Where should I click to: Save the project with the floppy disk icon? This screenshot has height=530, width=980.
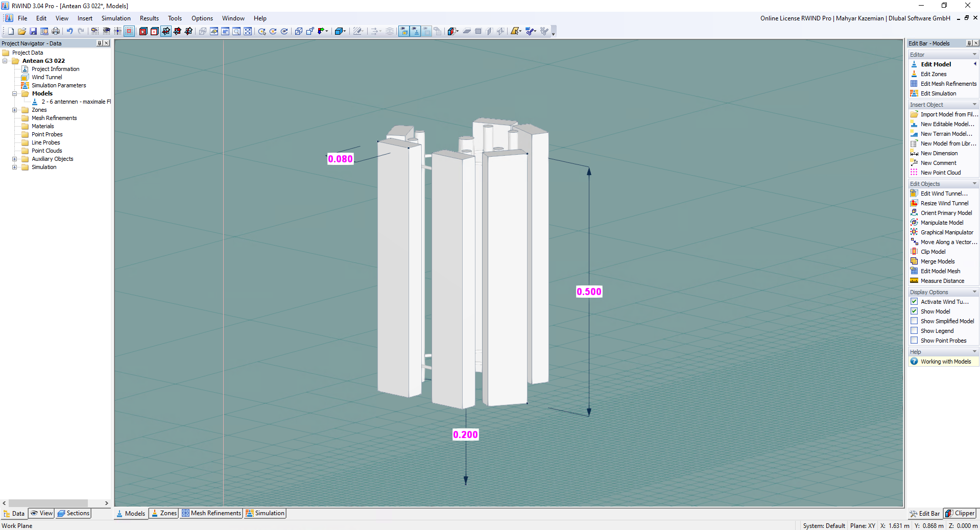[33, 31]
